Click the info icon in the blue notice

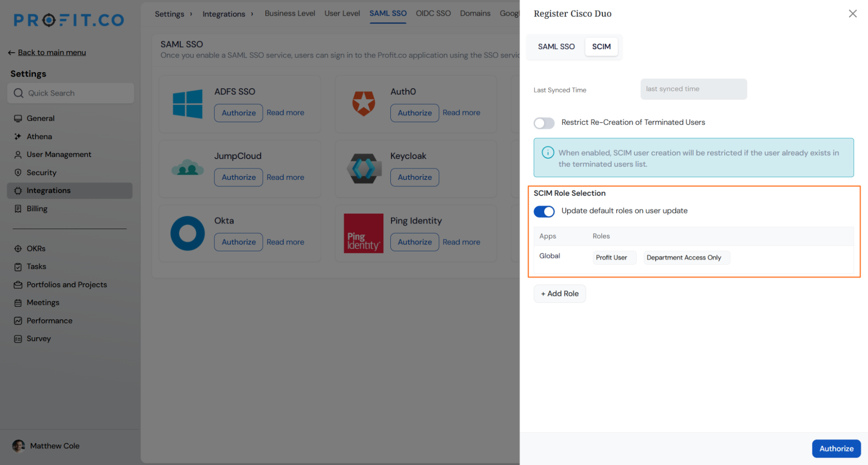tap(548, 153)
